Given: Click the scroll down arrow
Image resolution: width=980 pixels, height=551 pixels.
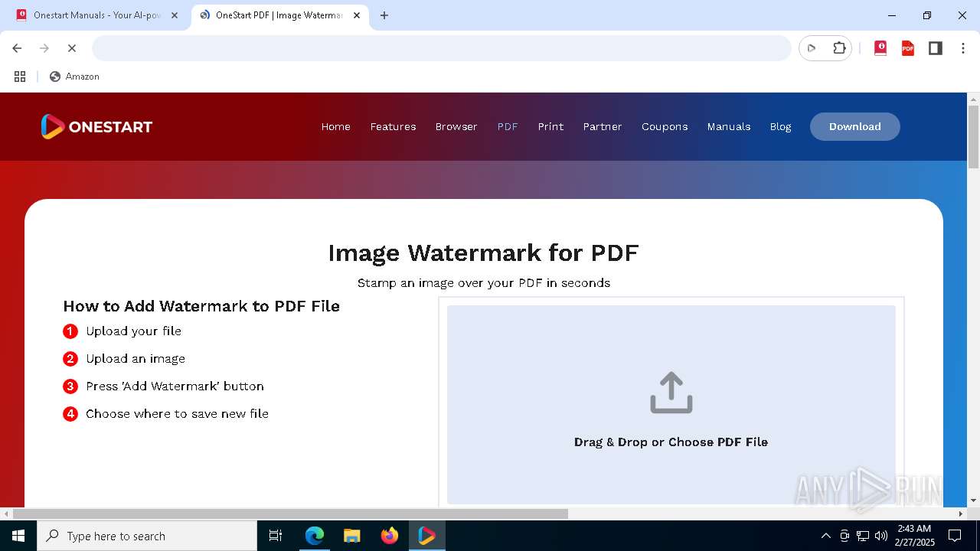Looking at the screenshot, I should [973, 500].
